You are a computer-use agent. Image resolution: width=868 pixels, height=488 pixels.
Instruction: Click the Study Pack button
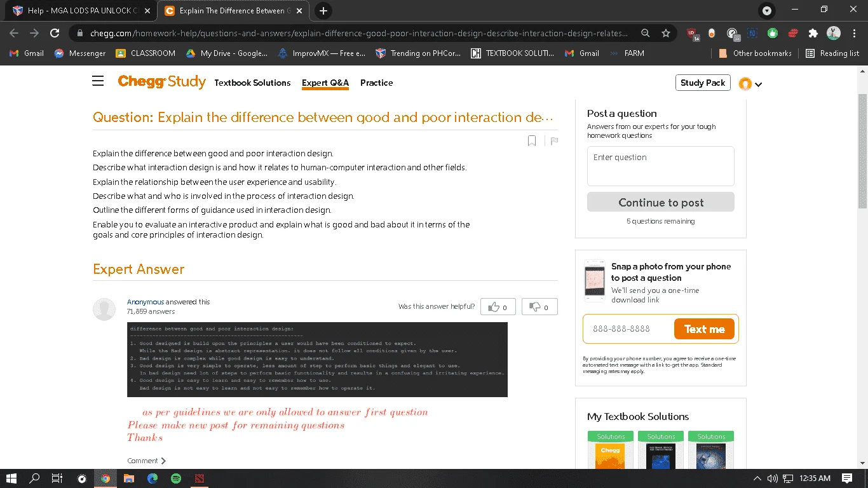pos(703,83)
